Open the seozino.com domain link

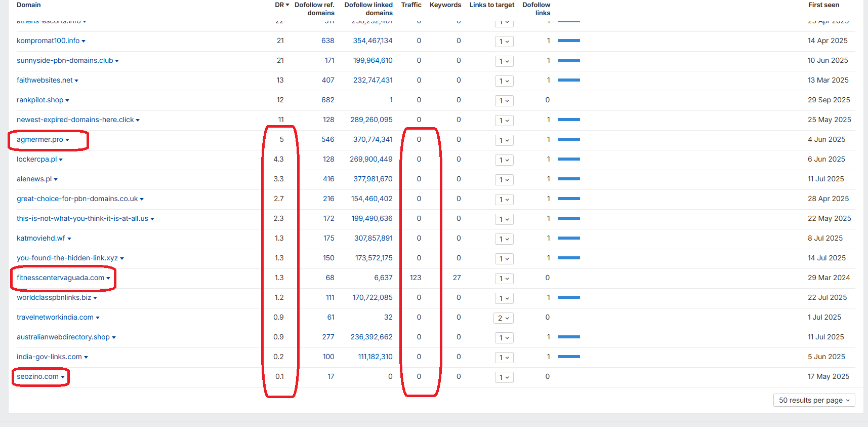(x=37, y=376)
